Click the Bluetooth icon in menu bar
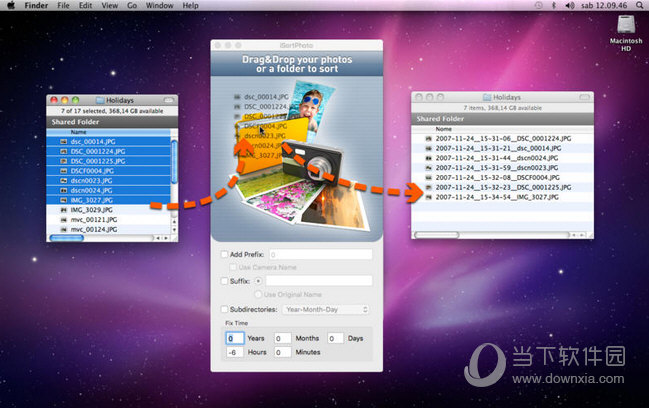Image resolution: width=649 pixels, height=408 pixels. tap(554, 5)
